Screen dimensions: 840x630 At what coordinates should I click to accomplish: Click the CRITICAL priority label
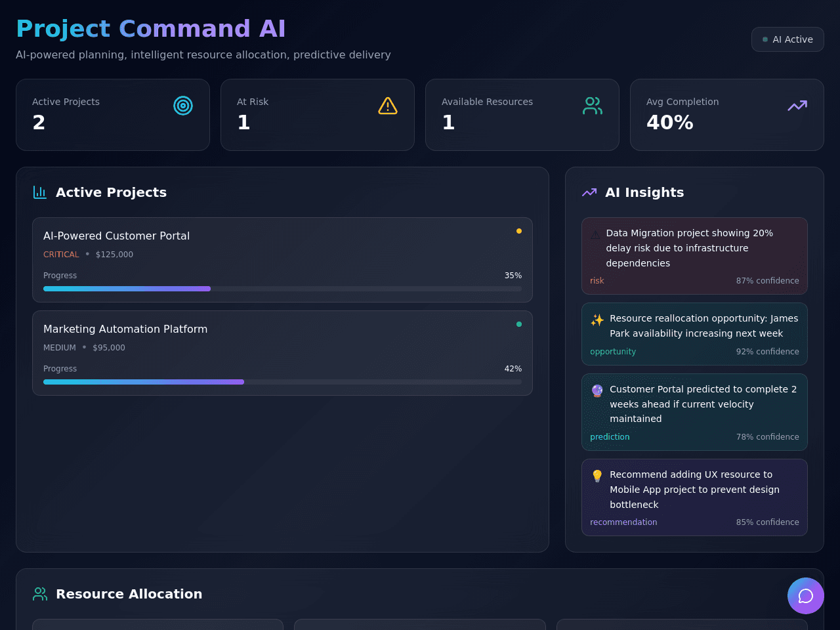coord(61,255)
